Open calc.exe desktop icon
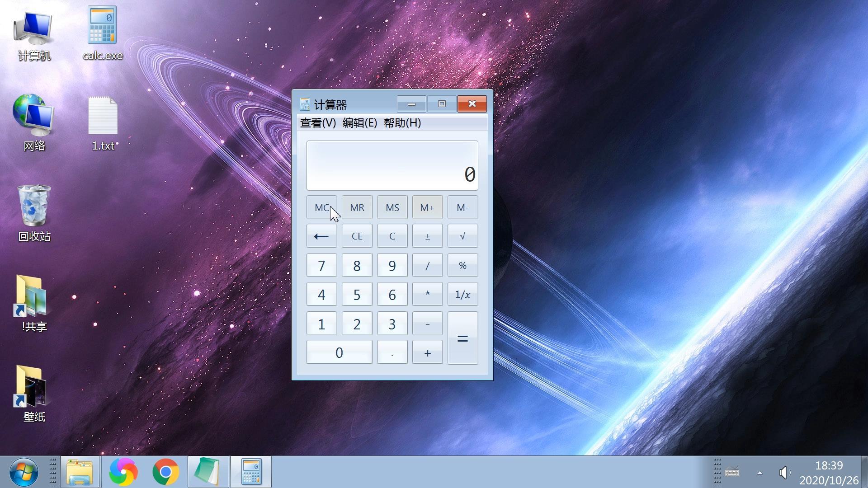Screen dimensions: 868x488 coord(103,33)
